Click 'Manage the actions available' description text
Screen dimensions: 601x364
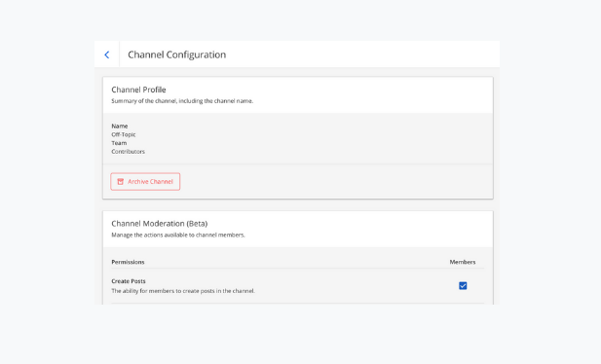(x=178, y=235)
